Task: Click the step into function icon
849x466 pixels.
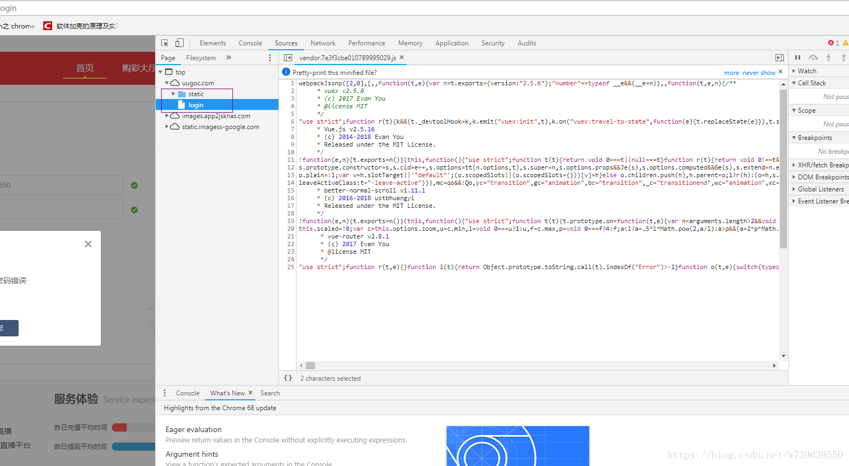Action: [828, 57]
